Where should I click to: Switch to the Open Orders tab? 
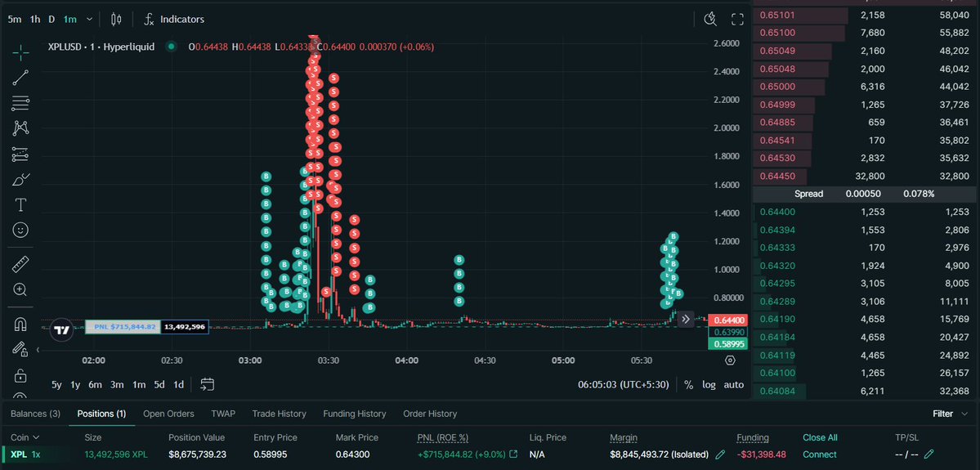pos(168,414)
